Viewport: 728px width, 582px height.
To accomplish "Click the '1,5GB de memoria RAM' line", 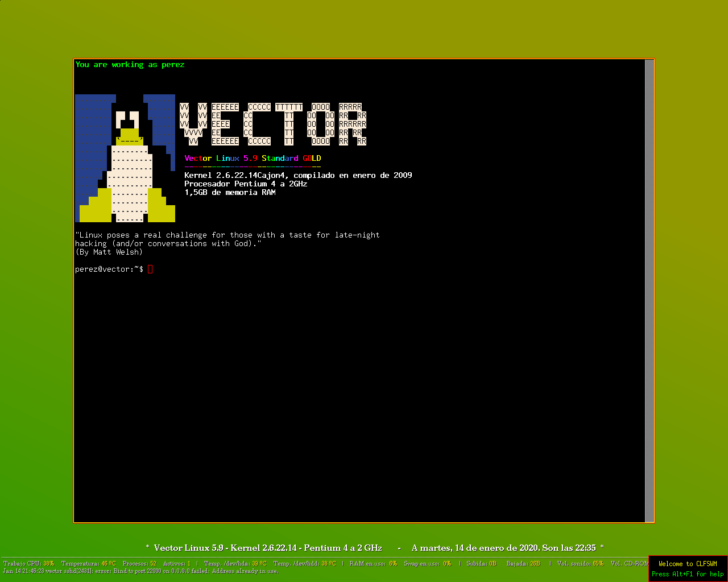I will click(x=230, y=192).
